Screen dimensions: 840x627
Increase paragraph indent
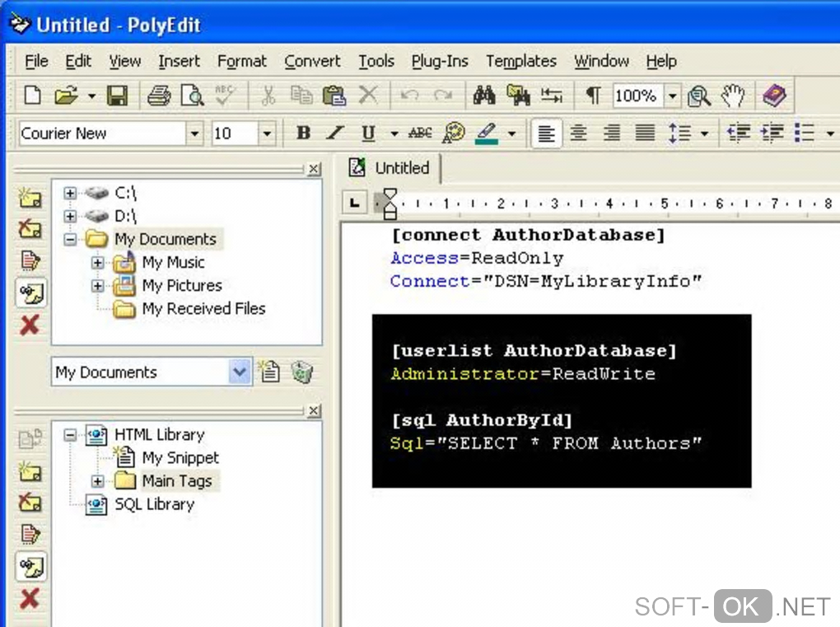[x=772, y=133]
